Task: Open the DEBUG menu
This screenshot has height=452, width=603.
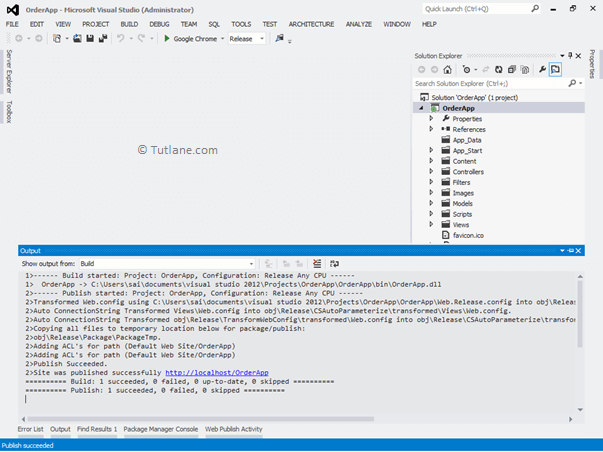Action: click(159, 24)
